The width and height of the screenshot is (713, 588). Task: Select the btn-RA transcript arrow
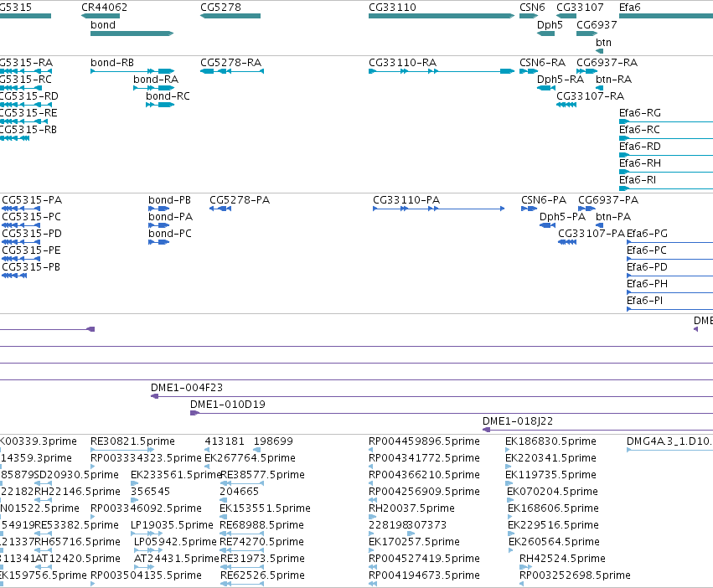[599, 88]
